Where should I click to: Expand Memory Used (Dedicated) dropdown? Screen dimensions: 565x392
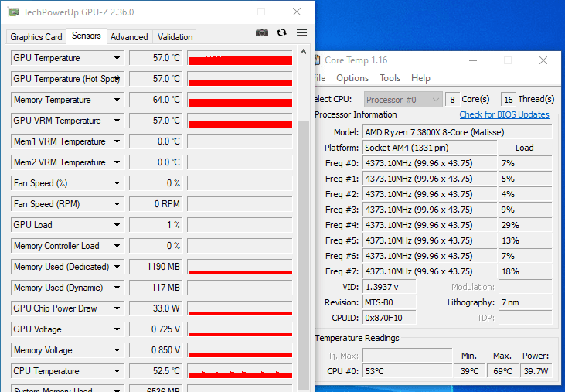[117, 267]
